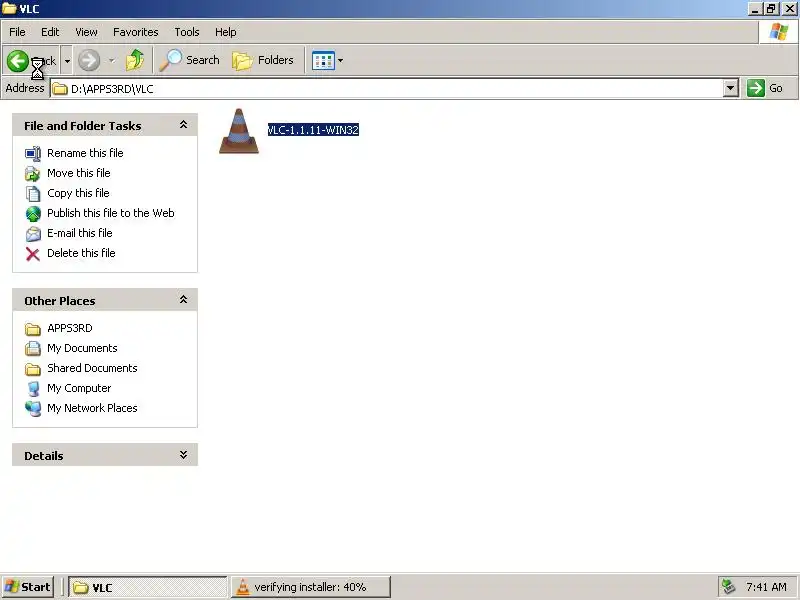
Task: Open the Help menu
Action: tap(226, 32)
